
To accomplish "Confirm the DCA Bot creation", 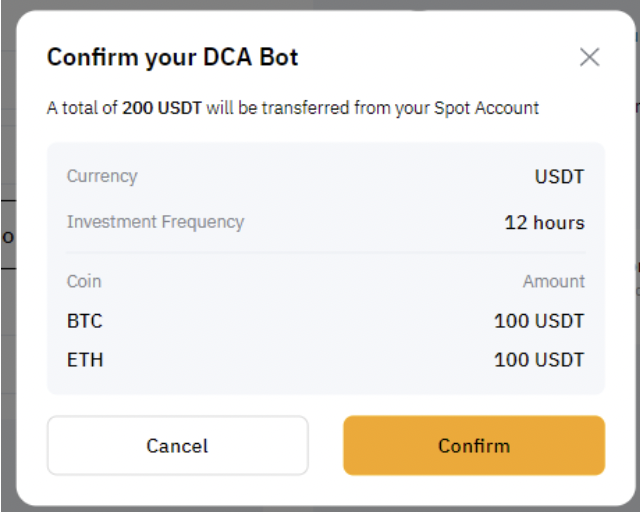I will pyautogui.click(x=474, y=445).
